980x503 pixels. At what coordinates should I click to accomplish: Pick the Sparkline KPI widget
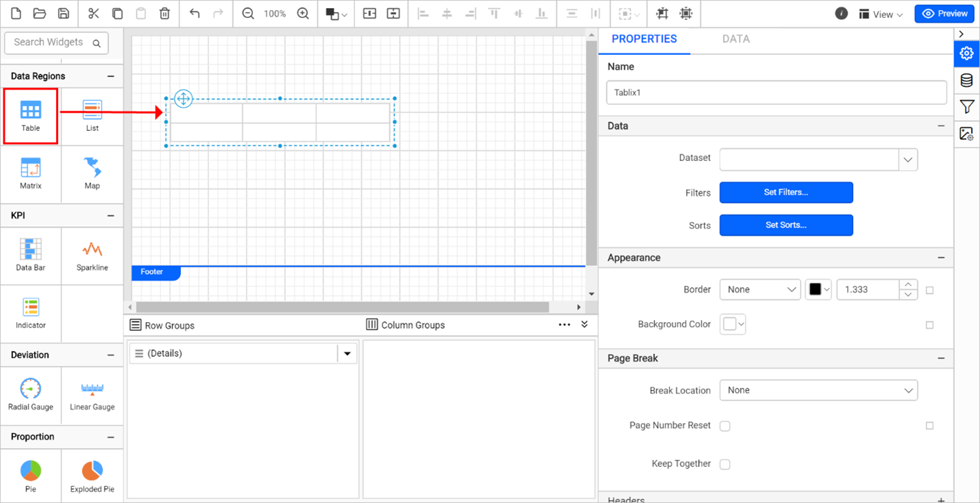click(x=92, y=255)
